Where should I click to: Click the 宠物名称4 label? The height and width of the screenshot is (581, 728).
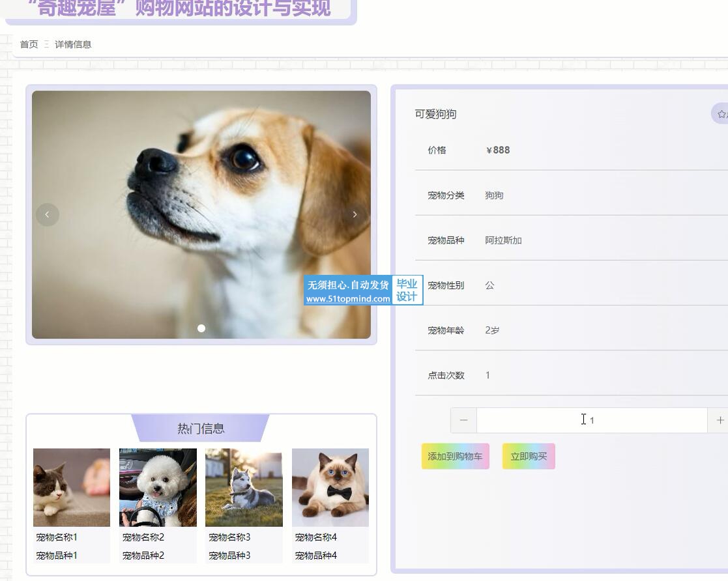315,537
